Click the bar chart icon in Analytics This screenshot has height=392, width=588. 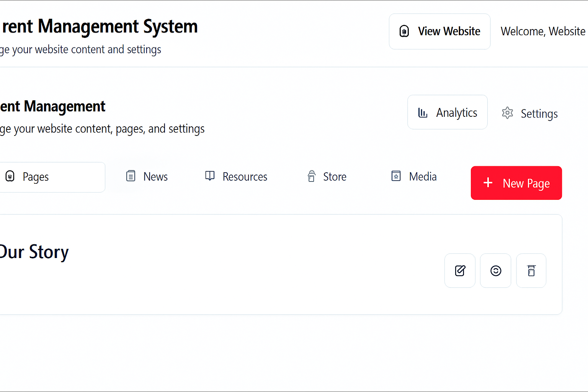(x=423, y=113)
